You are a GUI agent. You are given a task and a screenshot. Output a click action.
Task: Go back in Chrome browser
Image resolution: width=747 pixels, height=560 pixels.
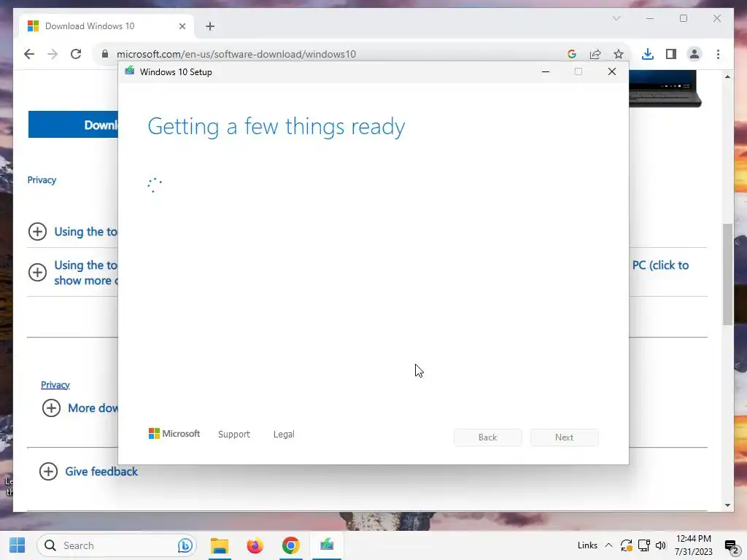point(29,54)
